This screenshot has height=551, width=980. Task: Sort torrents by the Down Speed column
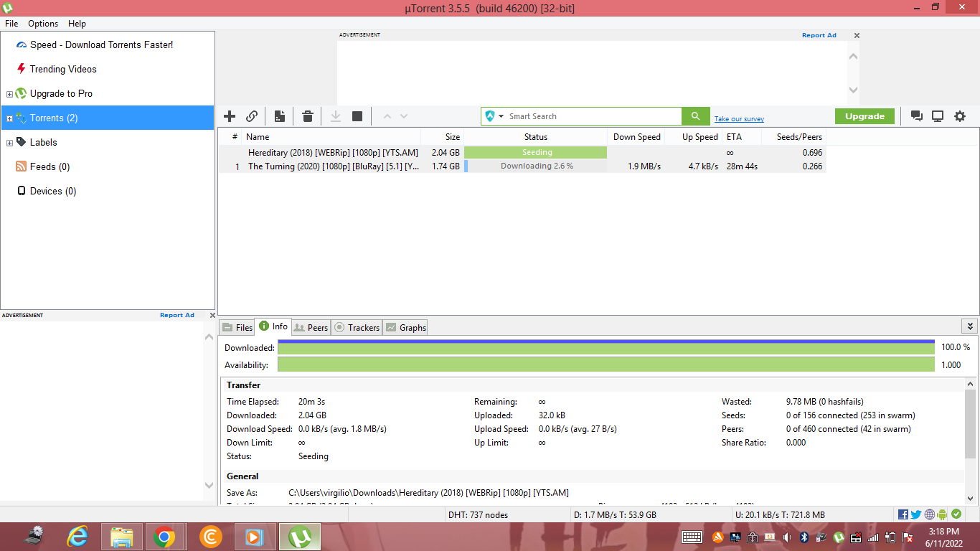tap(636, 136)
